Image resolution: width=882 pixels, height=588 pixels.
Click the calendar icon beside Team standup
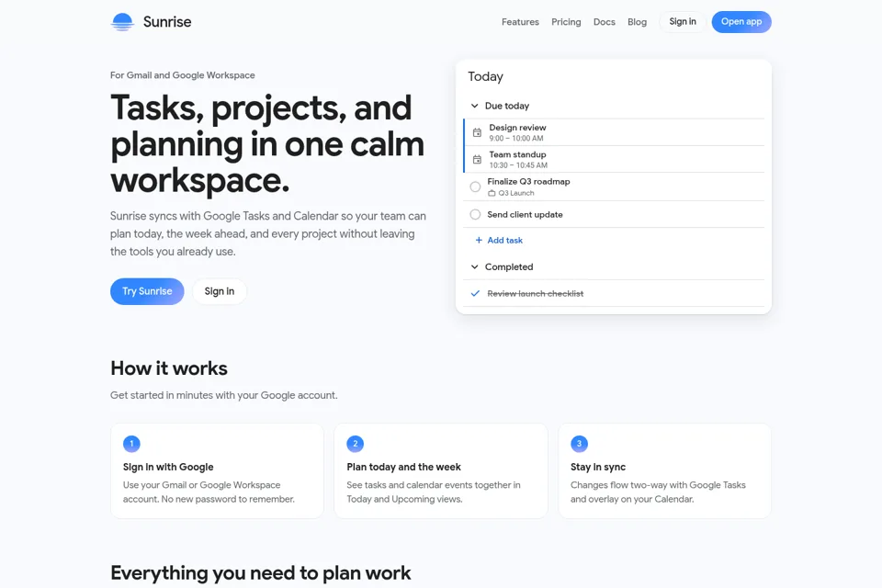click(477, 160)
